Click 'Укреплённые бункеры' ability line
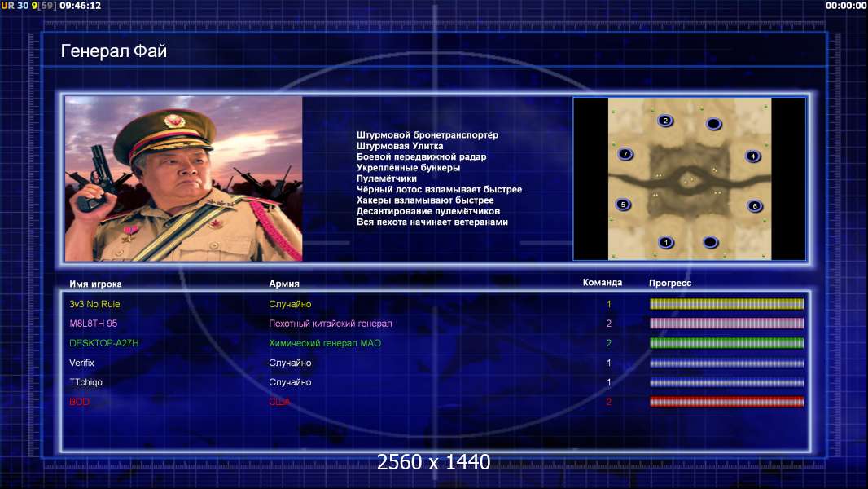Viewport: 868px width, 489px height. click(x=408, y=167)
